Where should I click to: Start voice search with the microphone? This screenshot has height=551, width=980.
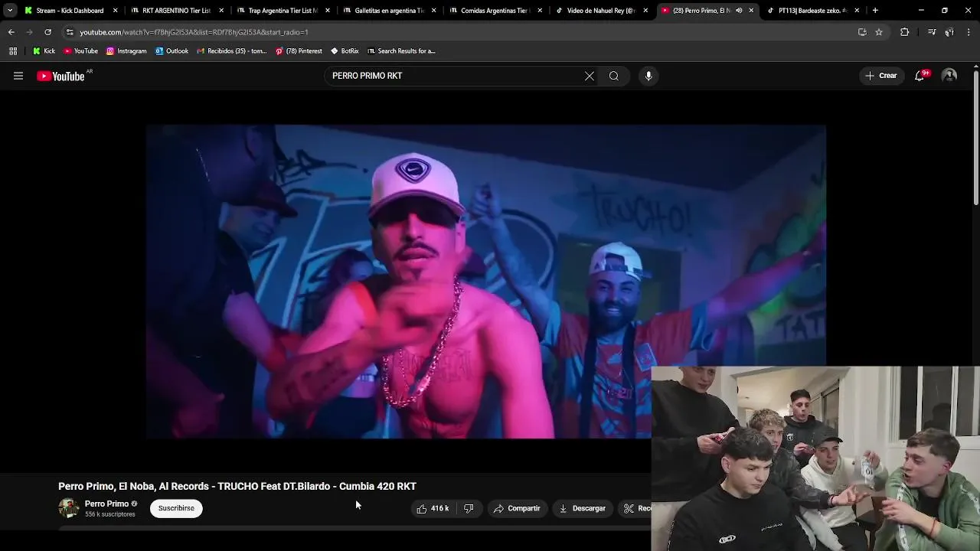(648, 76)
